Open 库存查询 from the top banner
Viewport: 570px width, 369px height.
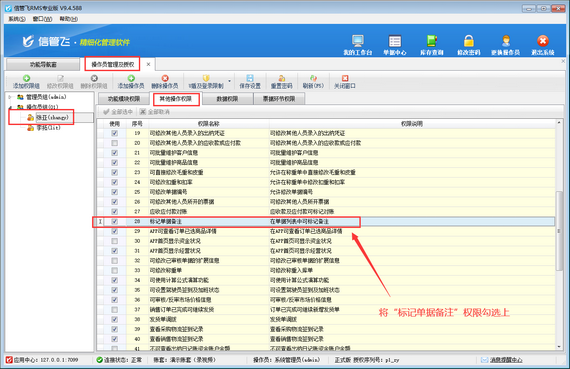point(431,45)
